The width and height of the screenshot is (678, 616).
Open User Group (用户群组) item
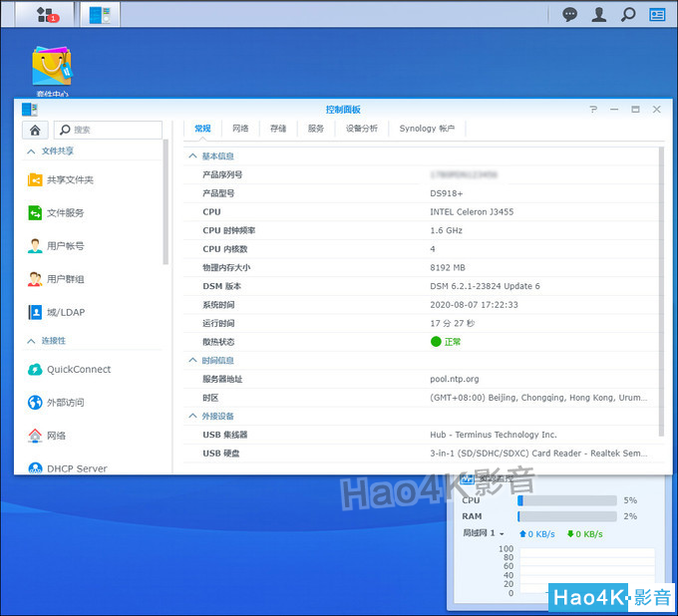(x=56, y=279)
